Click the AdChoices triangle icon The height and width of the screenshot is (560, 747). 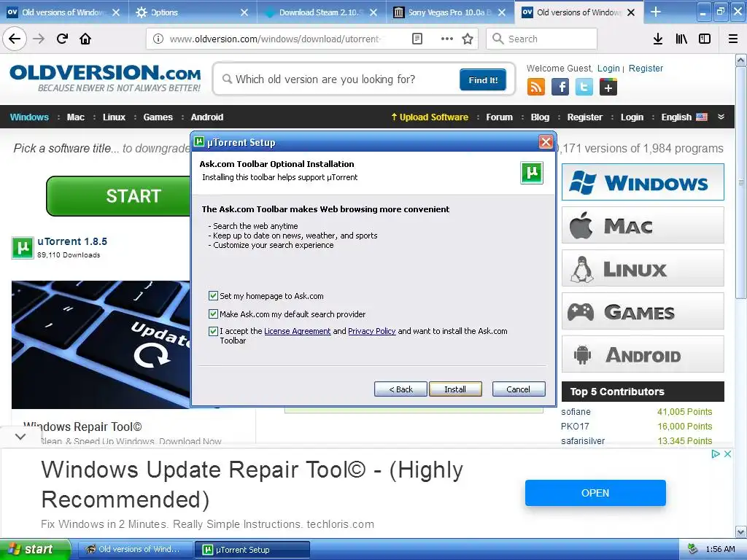[x=716, y=454]
